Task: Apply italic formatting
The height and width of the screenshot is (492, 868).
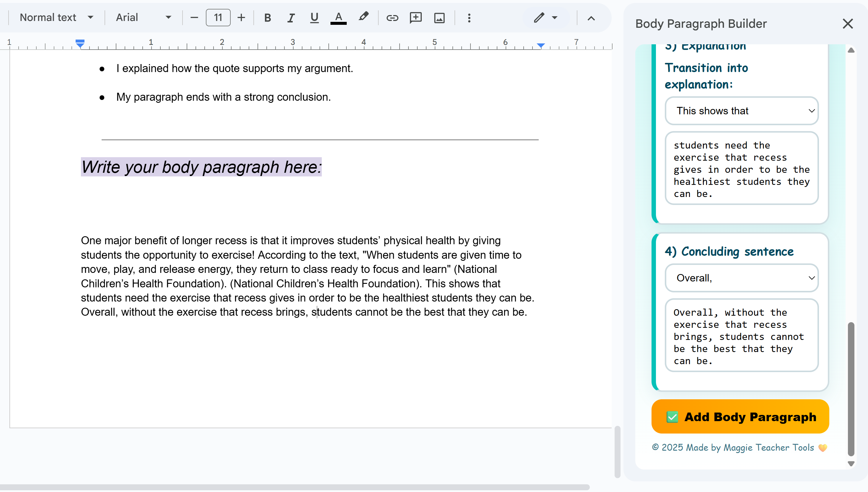Action: point(291,18)
